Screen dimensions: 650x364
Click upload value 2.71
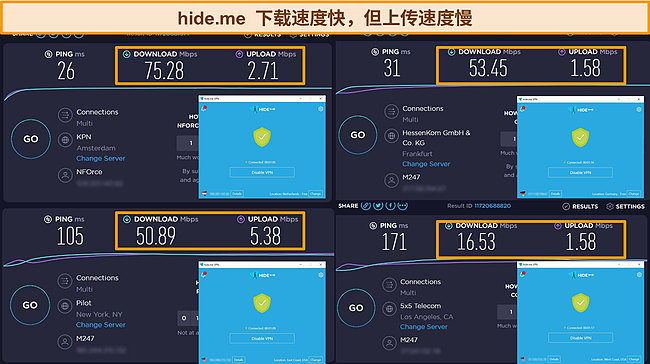263,71
